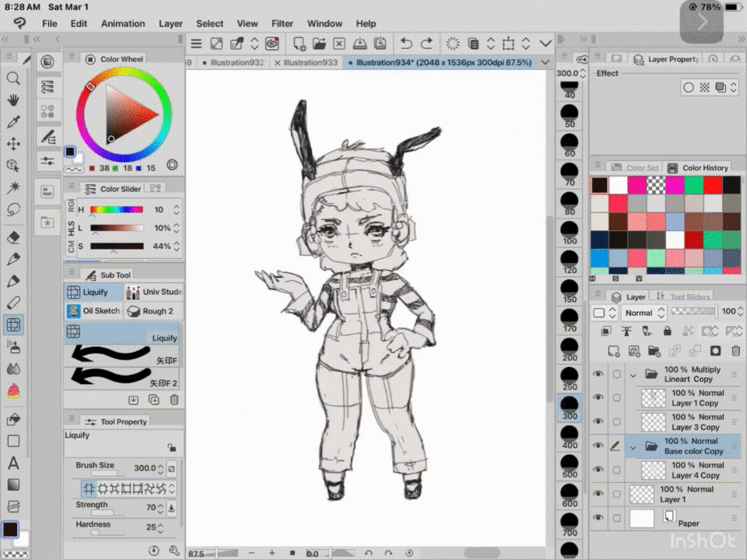
Task: Open the Filter menu
Action: [282, 23]
